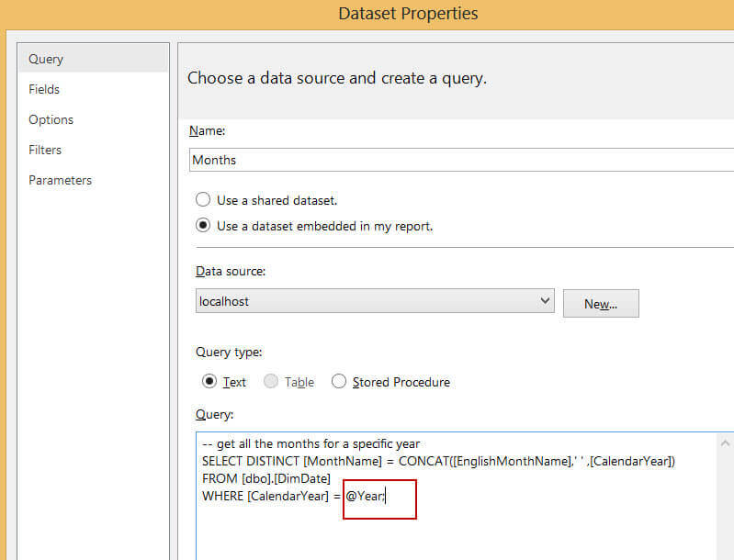Open the Filters page
Viewport: 734px width, 560px height.
click(45, 150)
